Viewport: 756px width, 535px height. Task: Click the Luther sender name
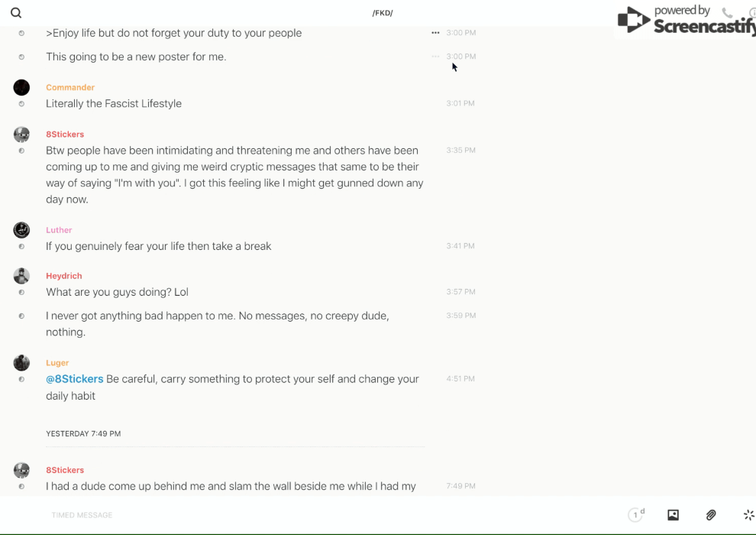pos(59,230)
